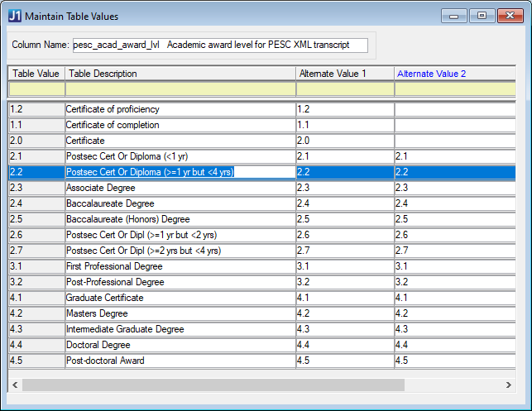This screenshot has width=532, height=411.
Task: Sort by Table Description column header
Action: pyautogui.click(x=180, y=74)
